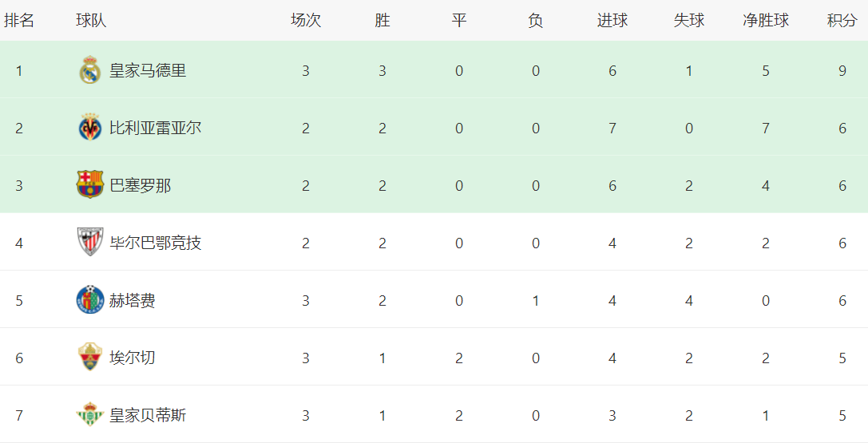This screenshot has height=443, width=868.
Task: Click the Elche club crest
Action: [x=89, y=358]
